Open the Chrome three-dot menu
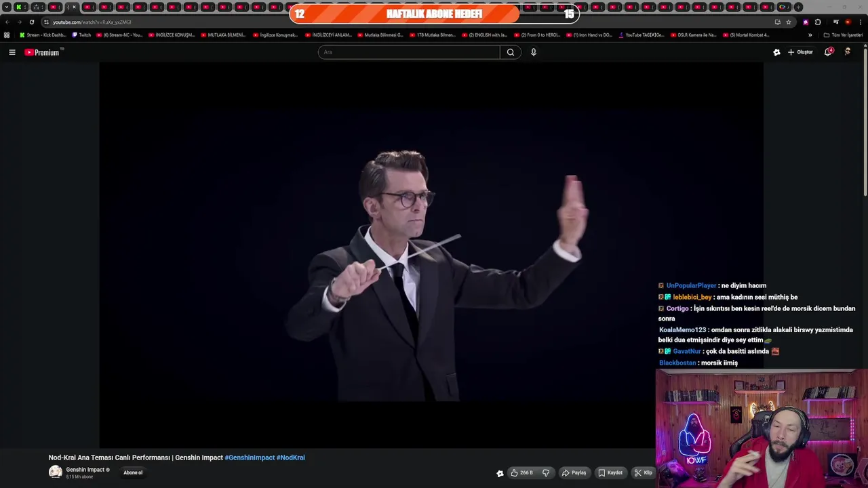This screenshot has width=868, height=488. 860,22
